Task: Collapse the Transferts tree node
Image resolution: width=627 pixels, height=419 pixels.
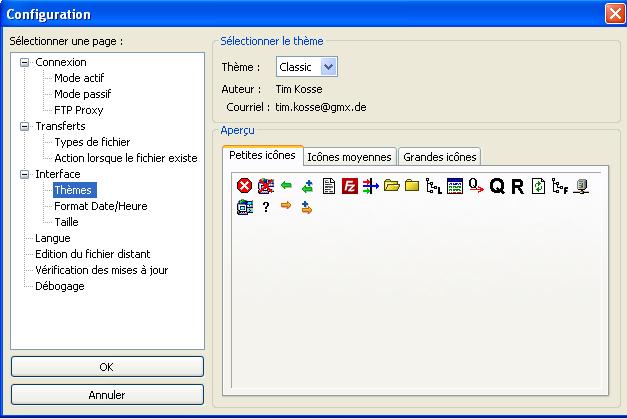Action: pyautogui.click(x=25, y=126)
